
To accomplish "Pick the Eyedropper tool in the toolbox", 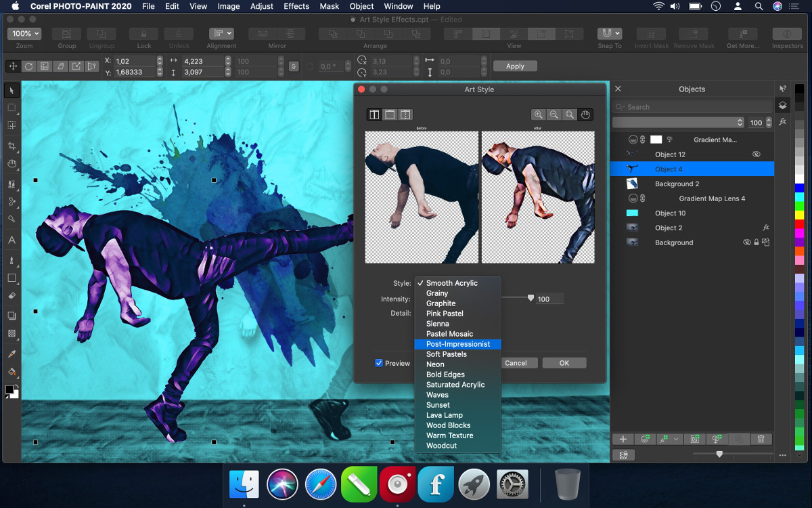I will (x=12, y=354).
